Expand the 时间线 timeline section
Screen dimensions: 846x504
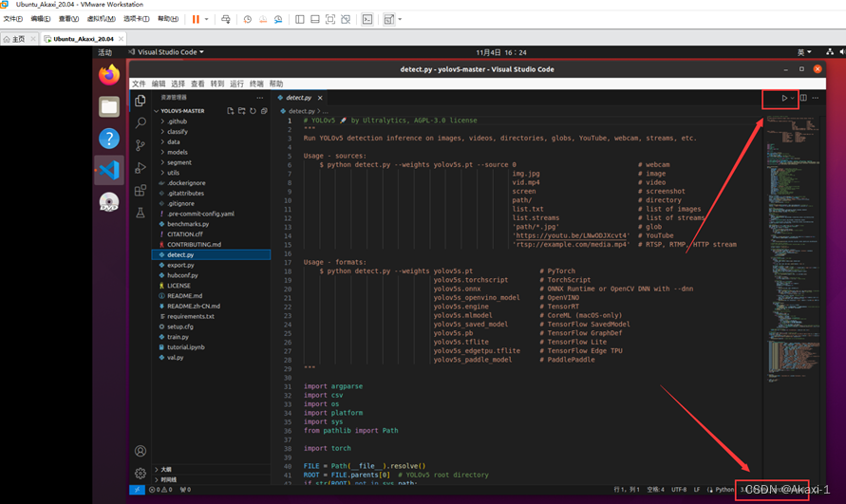pos(168,479)
